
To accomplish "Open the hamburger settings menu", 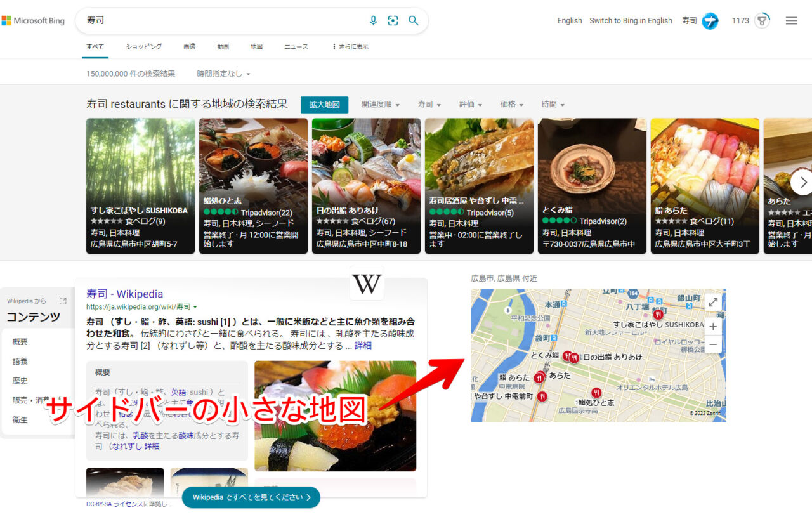I will [791, 21].
